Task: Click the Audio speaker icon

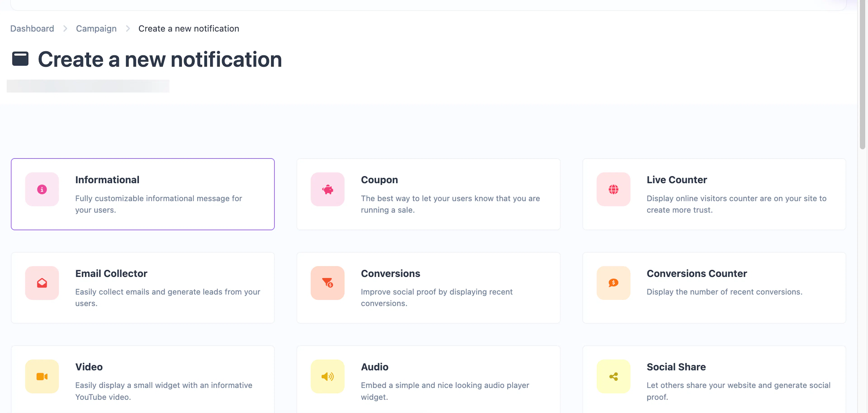Action: 328,376
